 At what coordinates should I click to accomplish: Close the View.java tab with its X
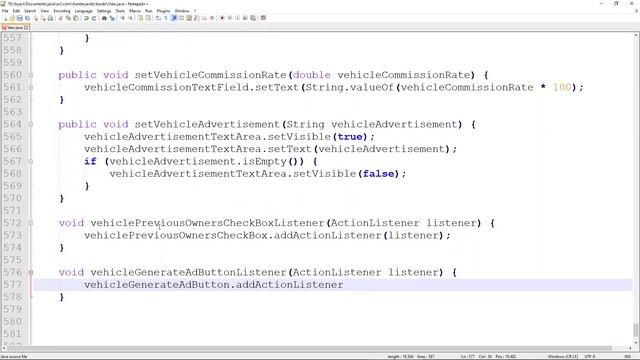26,27
